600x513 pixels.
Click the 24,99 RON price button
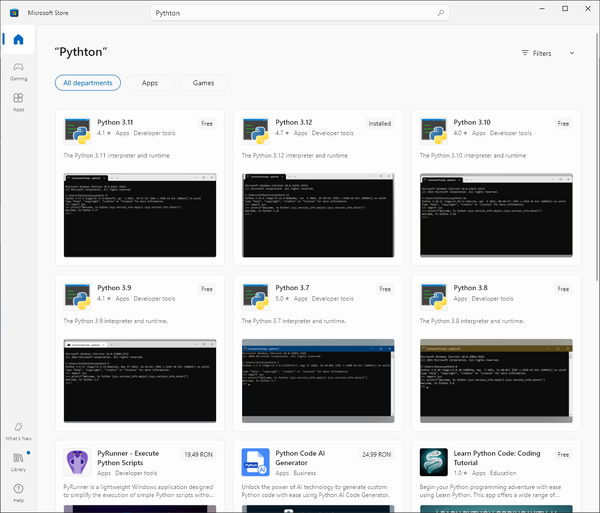coord(377,454)
